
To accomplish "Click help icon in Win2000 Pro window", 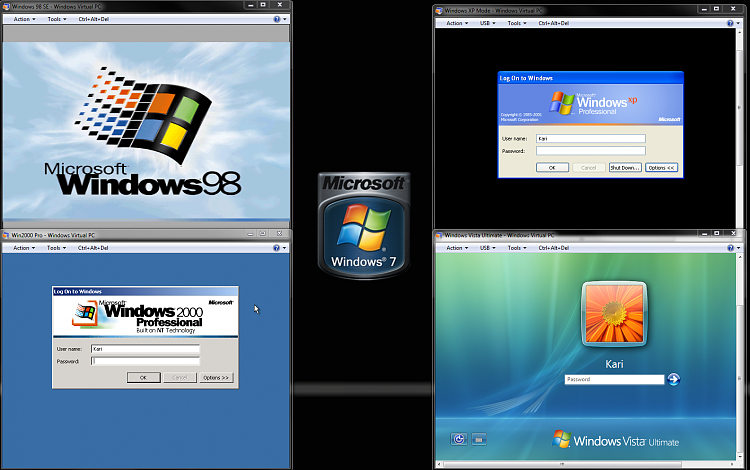I will (x=276, y=248).
